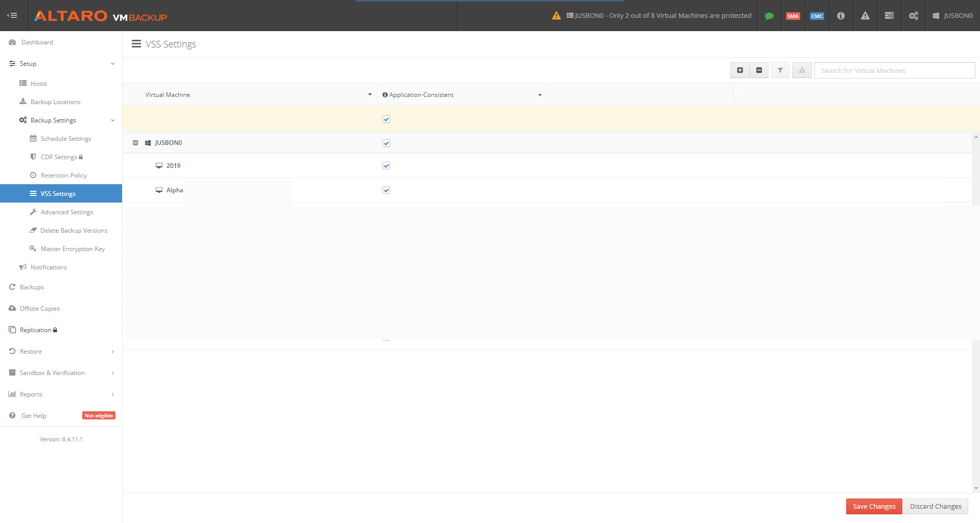This screenshot has width=980, height=523.
Task: Click the expand all plus button
Action: pyautogui.click(x=740, y=70)
